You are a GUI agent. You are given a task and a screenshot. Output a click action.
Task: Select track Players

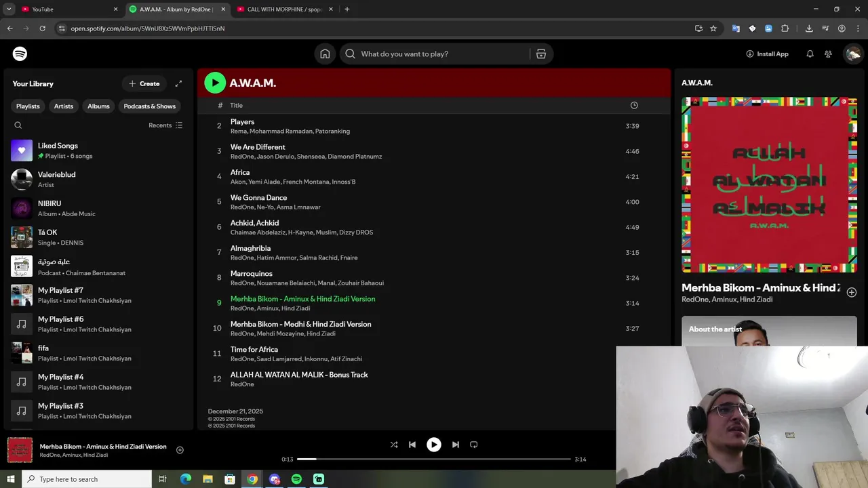pos(242,122)
